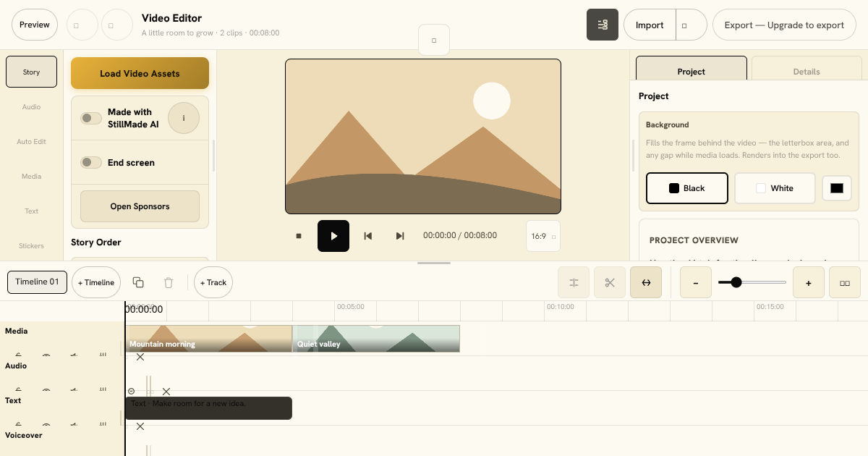This screenshot has width=868, height=456.
Task: Click the 00:00:00 / 00:08:00 timecode
Action: click(460, 236)
